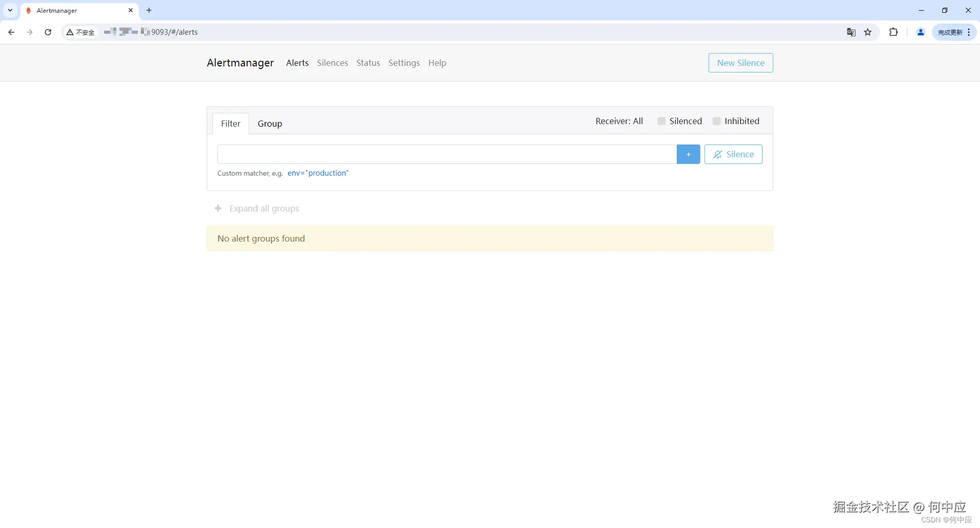Restore down the browser window
The width and height of the screenshot is (980, 528).
pos(945,10)
